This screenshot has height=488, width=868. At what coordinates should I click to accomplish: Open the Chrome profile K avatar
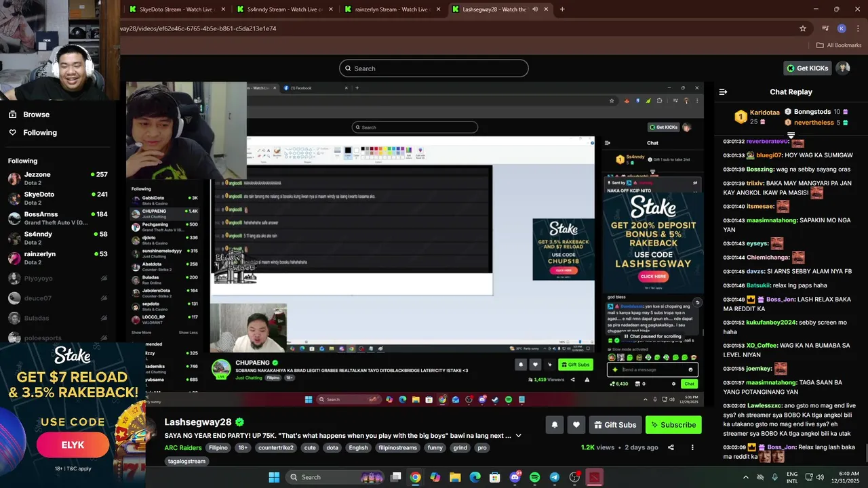pyautogui.click(x=842, y=28)
